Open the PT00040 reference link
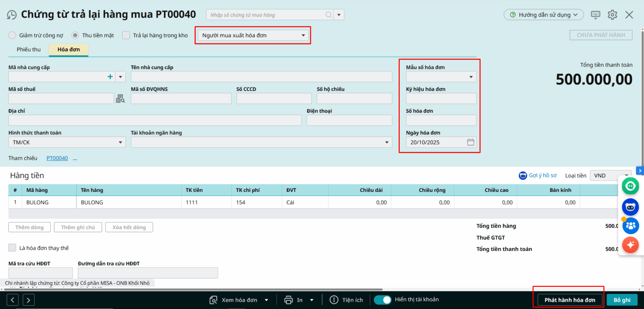The width and height of the screenshot is (644, 309). coord(57,158)
